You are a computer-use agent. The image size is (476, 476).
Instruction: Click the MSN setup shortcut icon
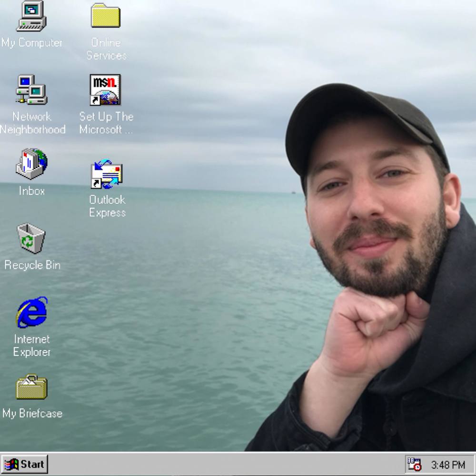click(x=105, y=90)
